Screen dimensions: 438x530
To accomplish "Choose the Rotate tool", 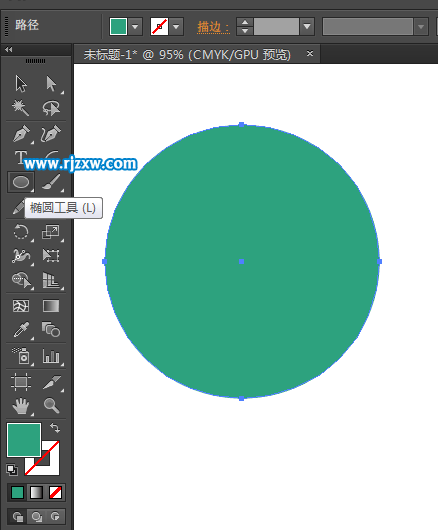I will point(21,233).
